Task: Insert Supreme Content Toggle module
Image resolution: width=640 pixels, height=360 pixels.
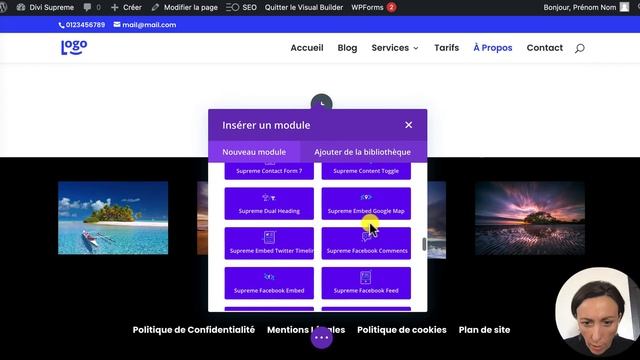Action: [x=366, y=171]
